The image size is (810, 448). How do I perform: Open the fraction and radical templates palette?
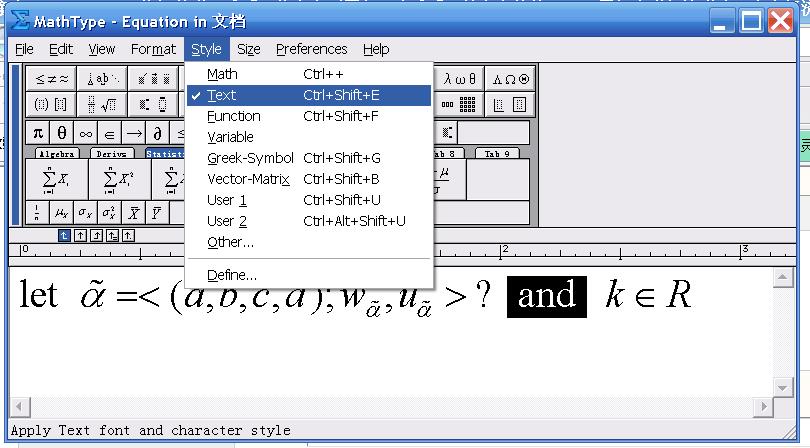[x=102, y=104]
